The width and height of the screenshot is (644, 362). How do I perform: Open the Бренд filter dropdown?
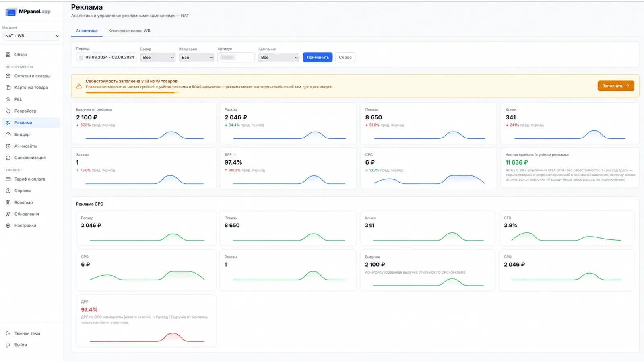158,58
